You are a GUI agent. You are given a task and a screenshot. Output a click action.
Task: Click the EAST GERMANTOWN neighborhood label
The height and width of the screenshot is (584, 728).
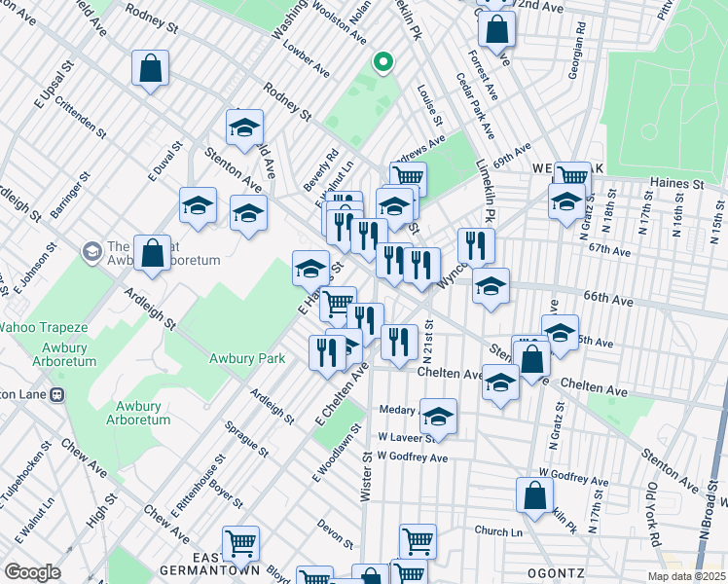point(210,564)
